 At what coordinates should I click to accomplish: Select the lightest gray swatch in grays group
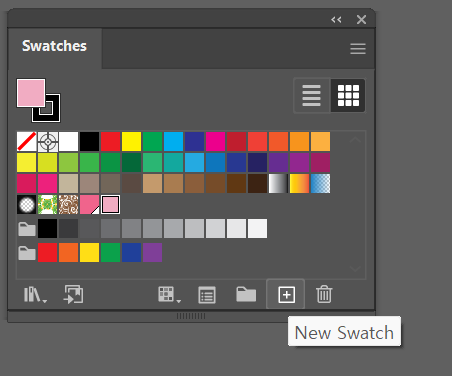(x=258, y=228)
